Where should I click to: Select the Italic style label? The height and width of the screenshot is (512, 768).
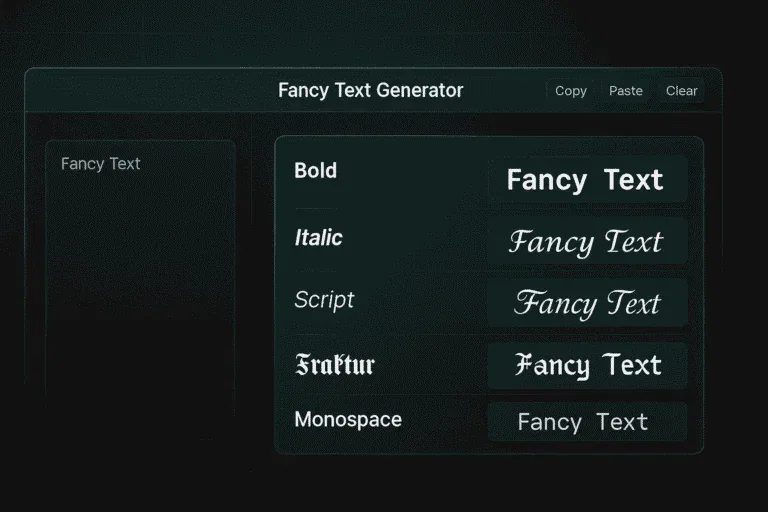[x=319, y=238]
